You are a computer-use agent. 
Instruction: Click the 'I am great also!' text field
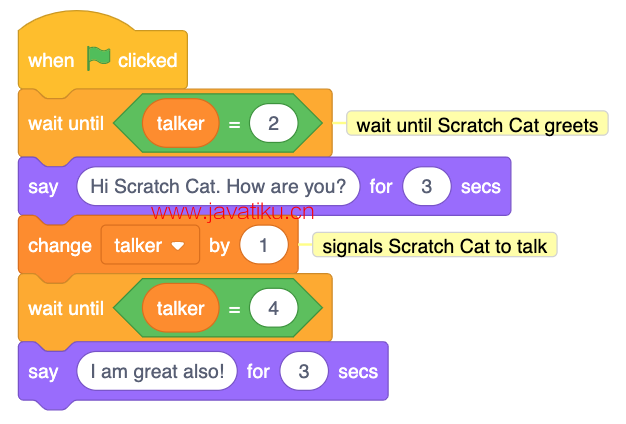click(x=157, y=371)
